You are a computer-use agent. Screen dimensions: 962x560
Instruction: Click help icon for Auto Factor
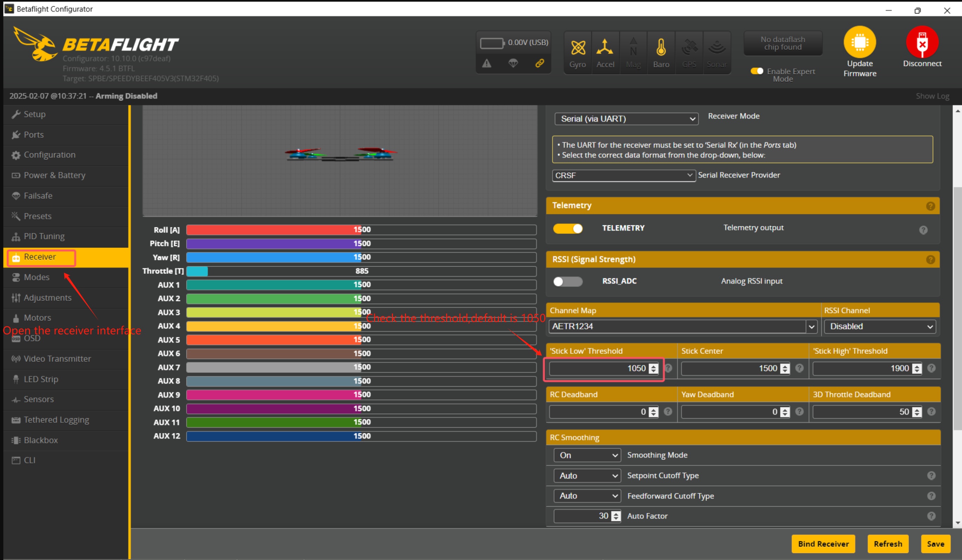pyautogui.click(x=931, y=516)
